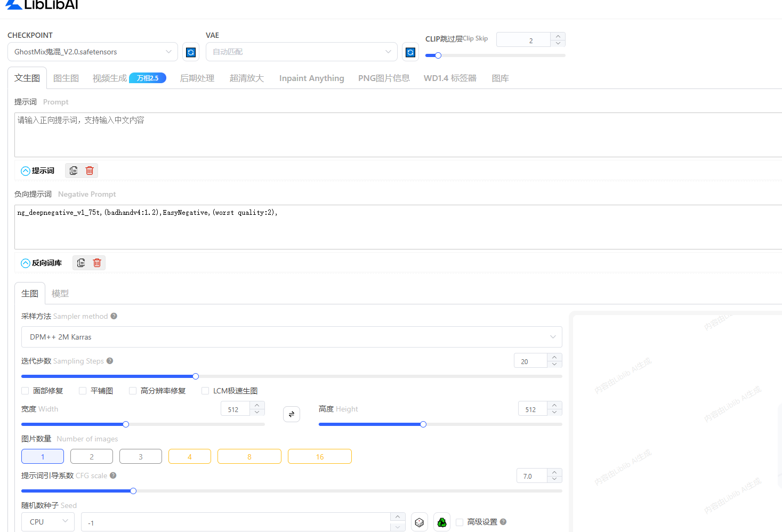
Task: Open the DPM++ 2M Karras sampler dropdown
Action: 291,337
